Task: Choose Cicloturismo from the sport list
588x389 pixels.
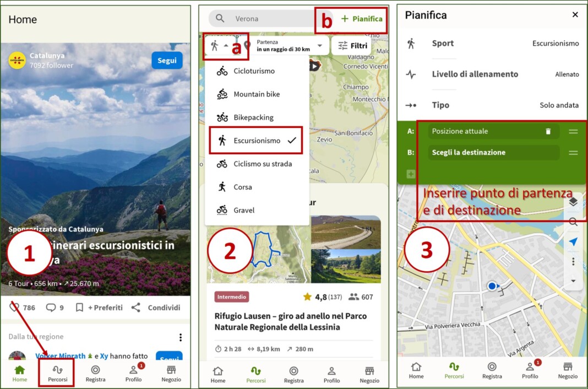Action: pyautogui.click(x=257, y=71)
